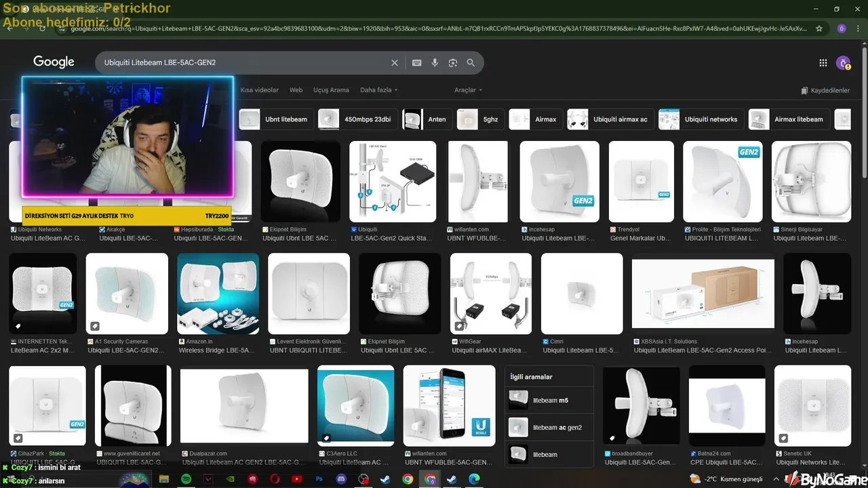Screen dimensions: 868x488
Task: Open Opera browser from the taskbar
Action: [275, 479]
